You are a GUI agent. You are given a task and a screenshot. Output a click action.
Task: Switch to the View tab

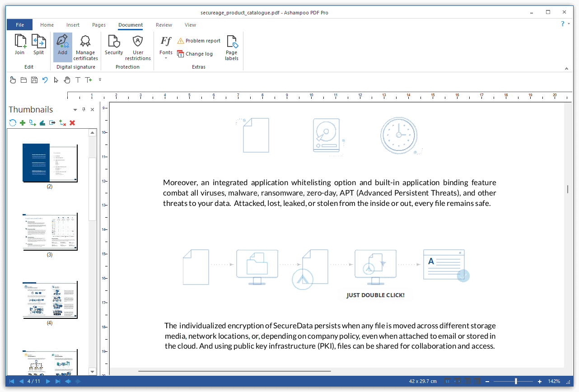pos(190,25)
